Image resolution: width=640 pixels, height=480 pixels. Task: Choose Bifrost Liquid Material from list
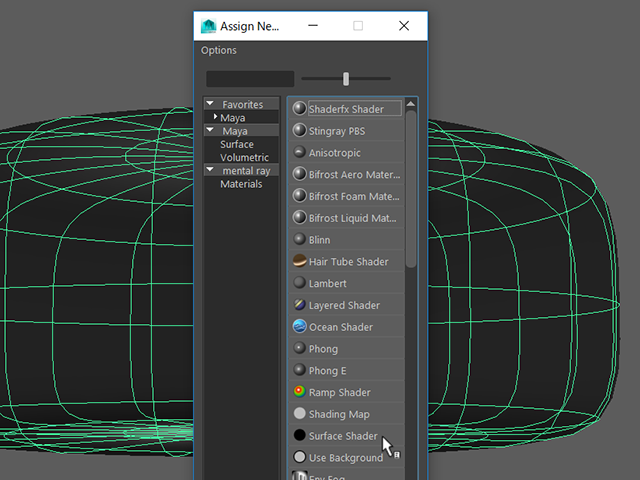pos(347,218)
